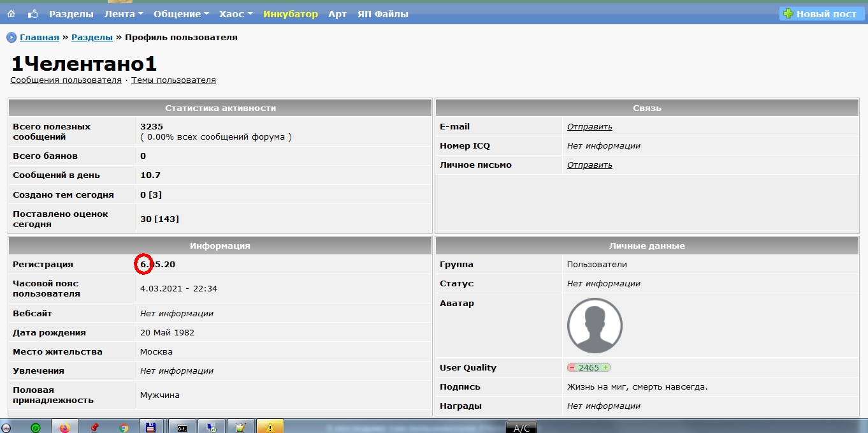Click the 10.7 messages per day value
Image resolution: width=868 pixels, height=433 pixels.
point(150,175)
